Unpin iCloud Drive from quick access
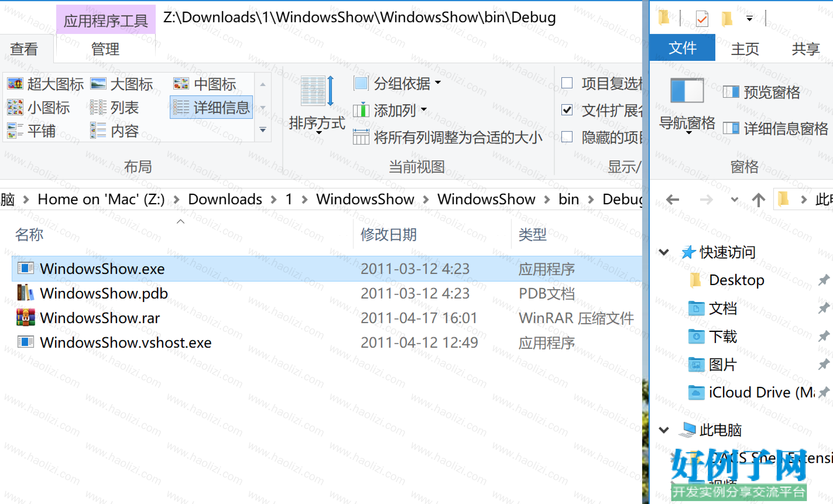833x504 pixels. click(x=824, y=392)
